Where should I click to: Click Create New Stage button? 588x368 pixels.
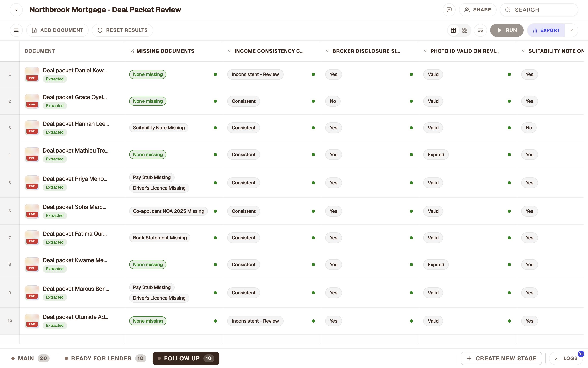501,358
